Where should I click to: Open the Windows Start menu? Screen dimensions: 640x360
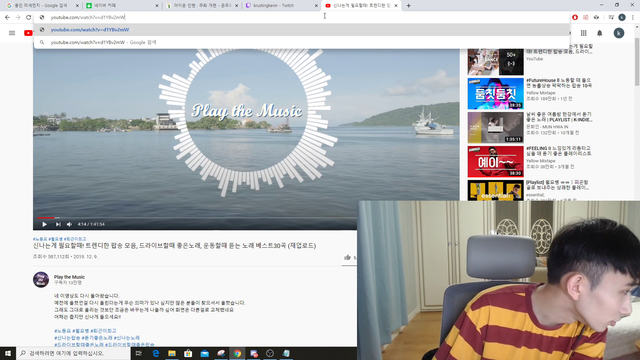[x=8, y=353]
